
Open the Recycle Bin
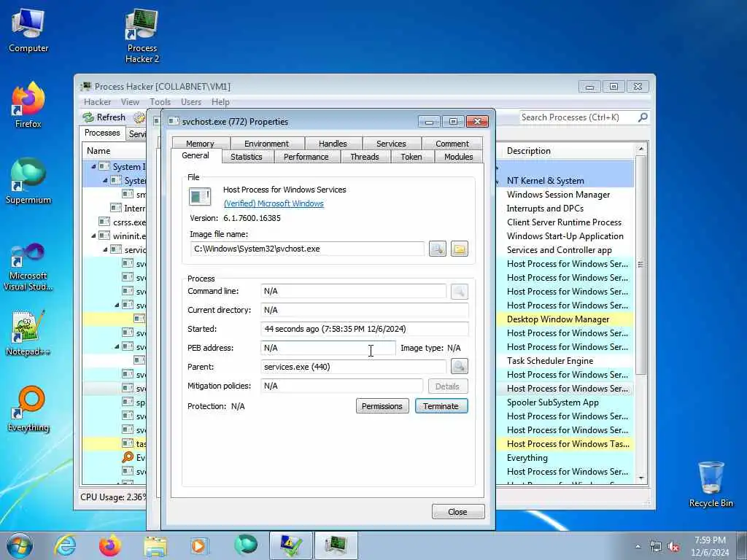711,484
